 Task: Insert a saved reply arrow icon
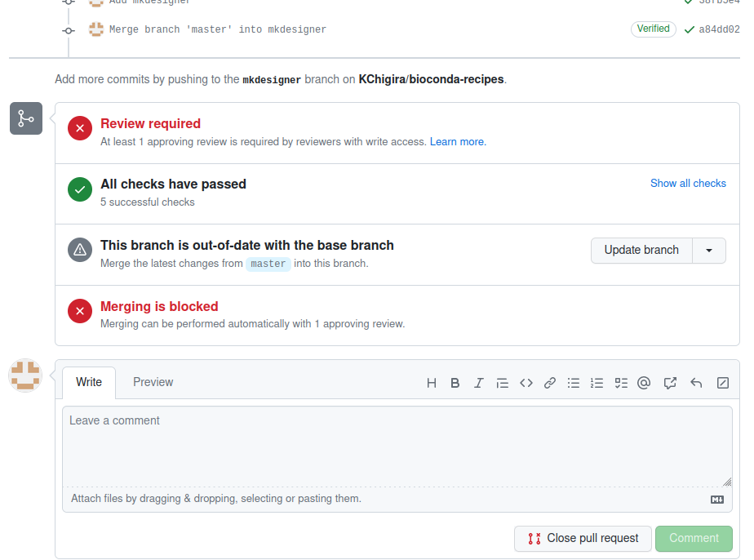click(696, 383)
